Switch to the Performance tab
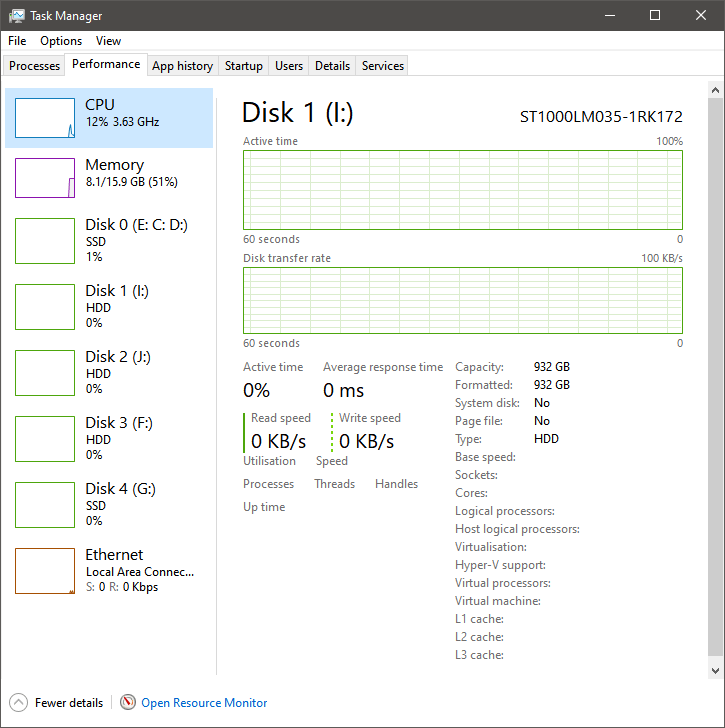Image resolution: width=725 pixels, height=728 pixels. [x=106, y=64]
